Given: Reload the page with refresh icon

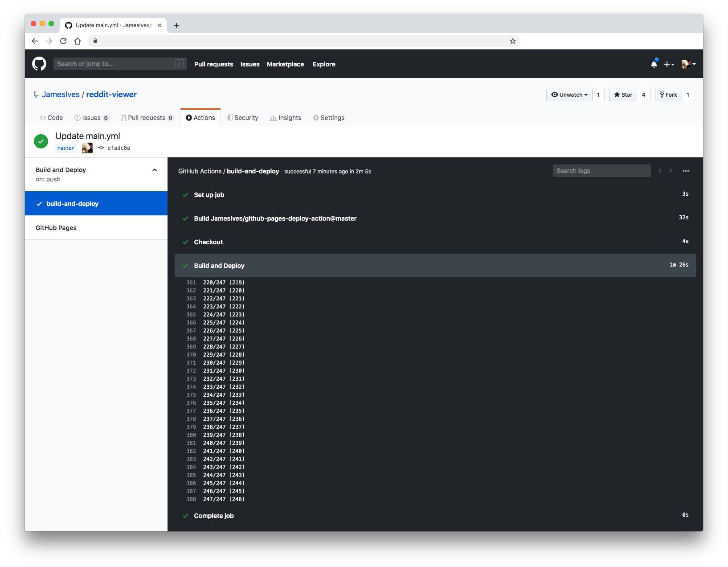Looking at the screenshot, I should 63,41.
